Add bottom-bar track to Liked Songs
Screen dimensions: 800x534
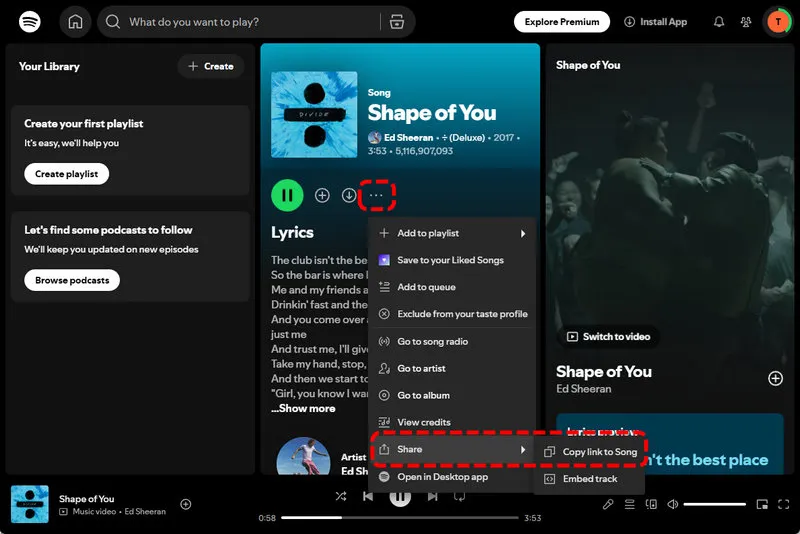186,504
